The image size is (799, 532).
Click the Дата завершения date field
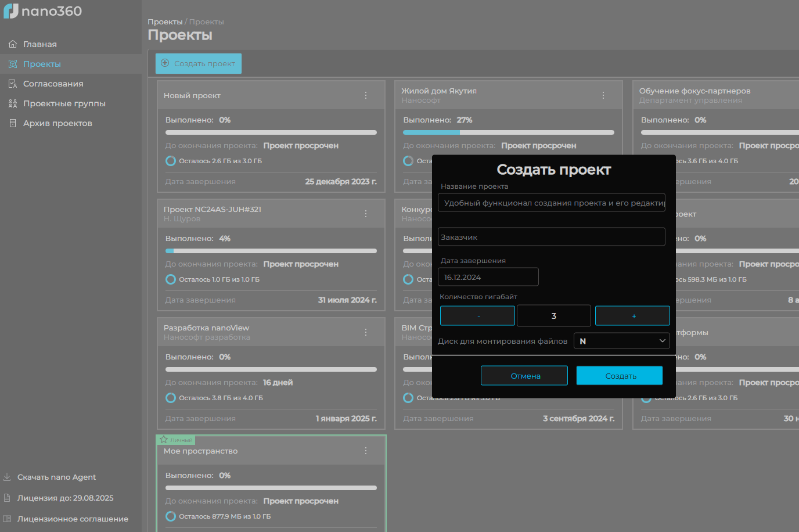click(x=488, y=277)
